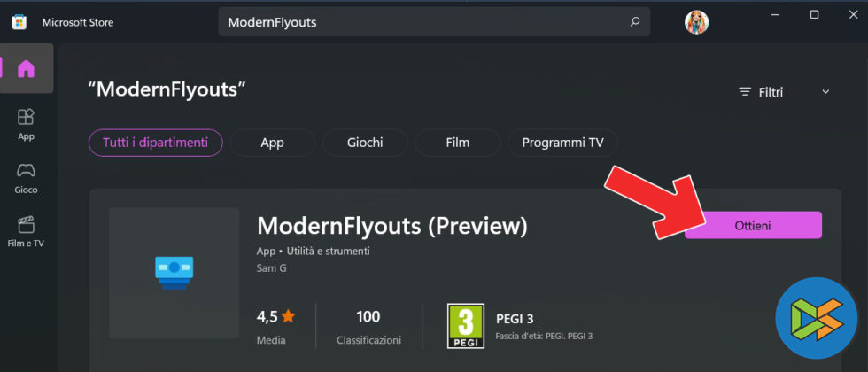Select the App filter chip
Screen dimensions: 868x372
[x=273, y=143]
